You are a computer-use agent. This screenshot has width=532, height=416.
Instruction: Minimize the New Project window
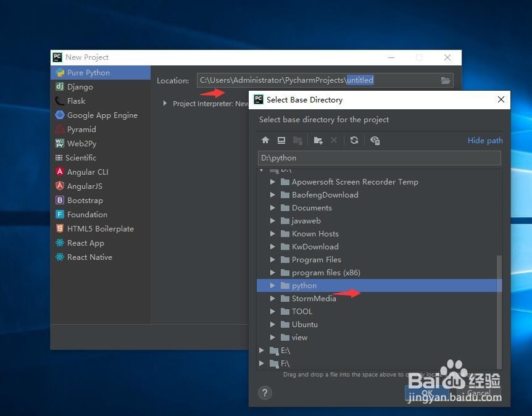[x=391, y=57]
